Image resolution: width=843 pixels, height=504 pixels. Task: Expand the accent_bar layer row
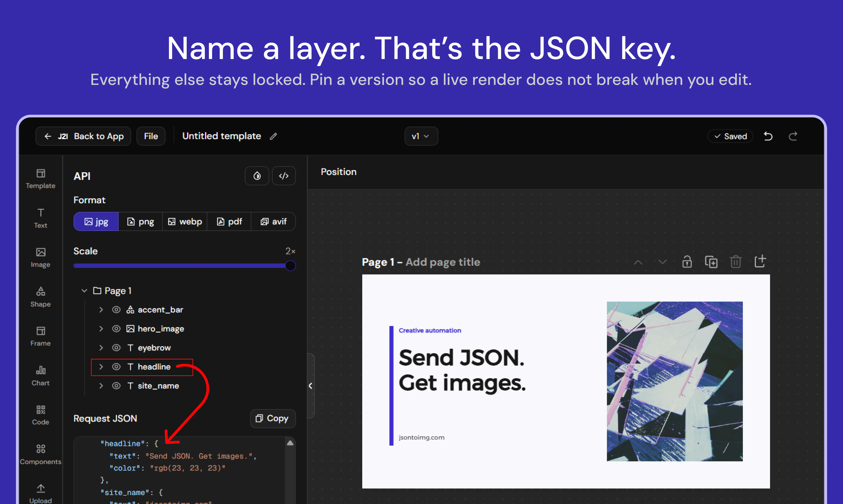pyautogui.click(x=101, y=310)
